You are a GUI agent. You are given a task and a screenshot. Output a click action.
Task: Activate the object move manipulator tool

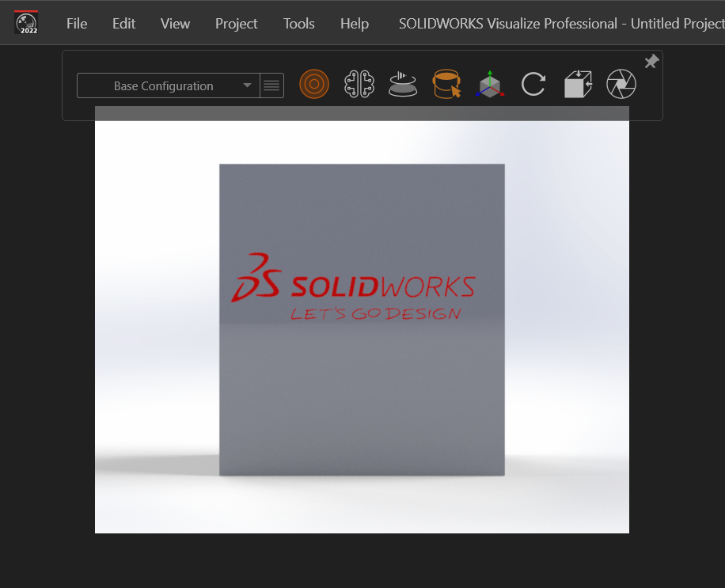tap(490, 84)
